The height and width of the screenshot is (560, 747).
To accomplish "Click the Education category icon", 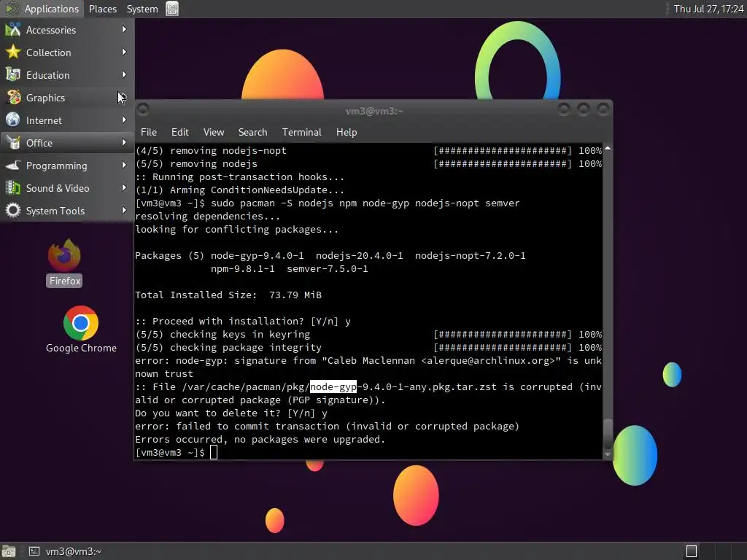I will point(13,75).
